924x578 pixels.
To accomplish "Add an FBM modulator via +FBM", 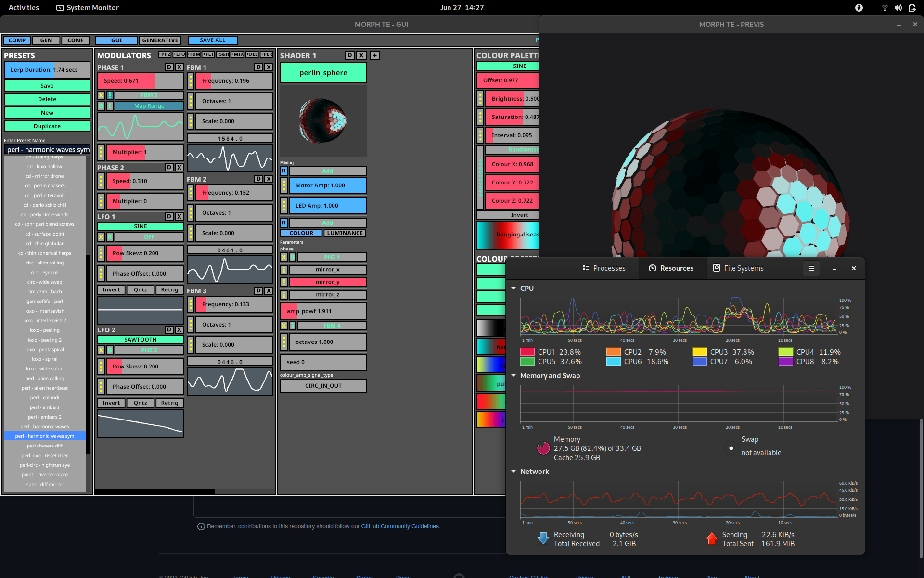I will [x=193, y=54].
